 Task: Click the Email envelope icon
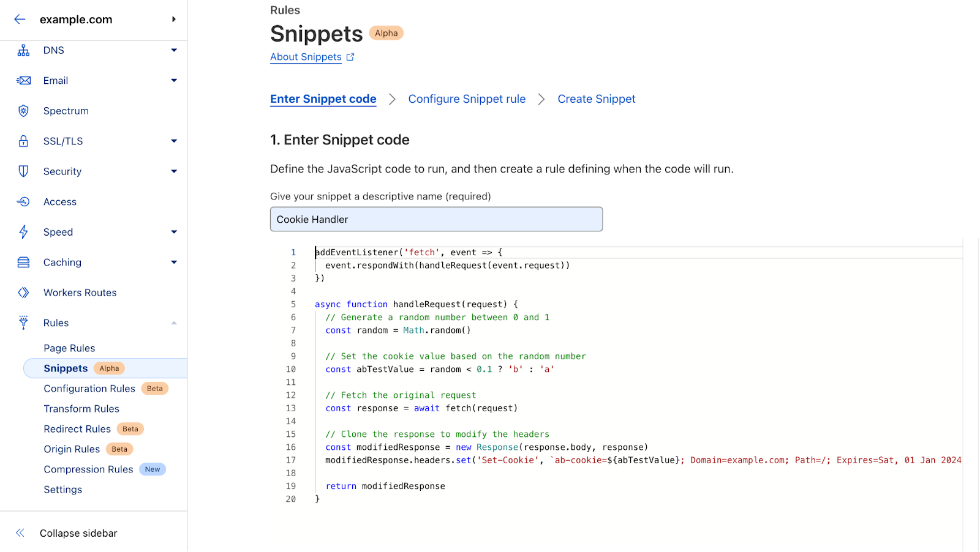(23, 80)
